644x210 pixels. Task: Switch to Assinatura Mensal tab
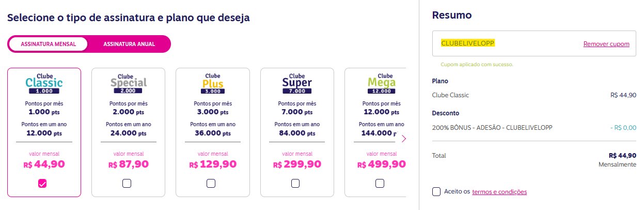pos(49,44)
